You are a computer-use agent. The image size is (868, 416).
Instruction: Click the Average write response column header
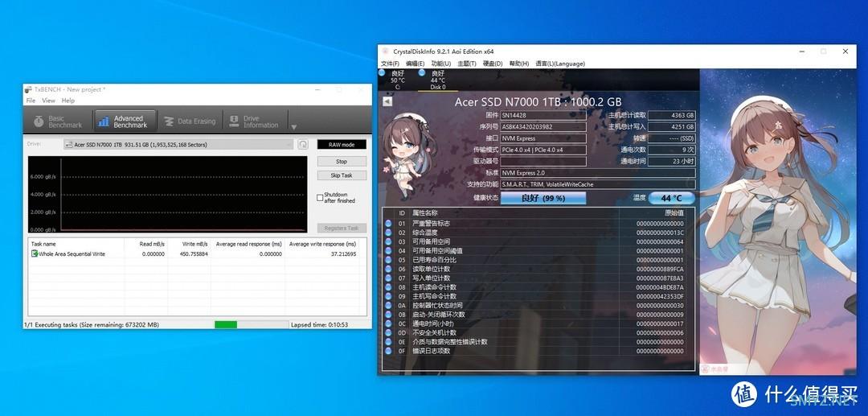323,244
